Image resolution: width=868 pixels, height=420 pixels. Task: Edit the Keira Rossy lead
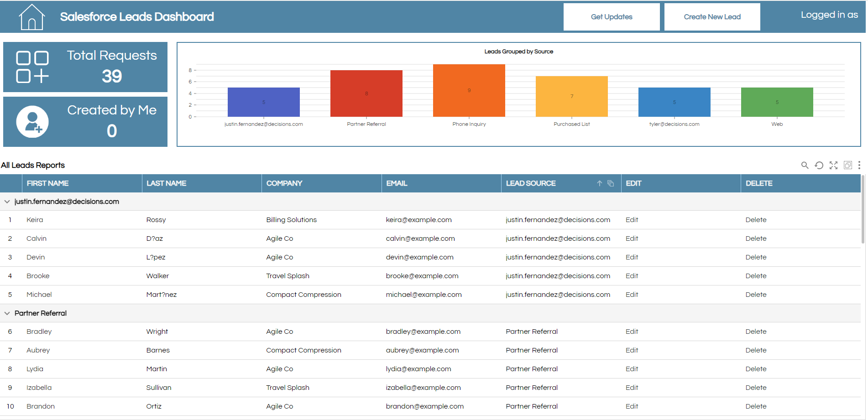632,220
